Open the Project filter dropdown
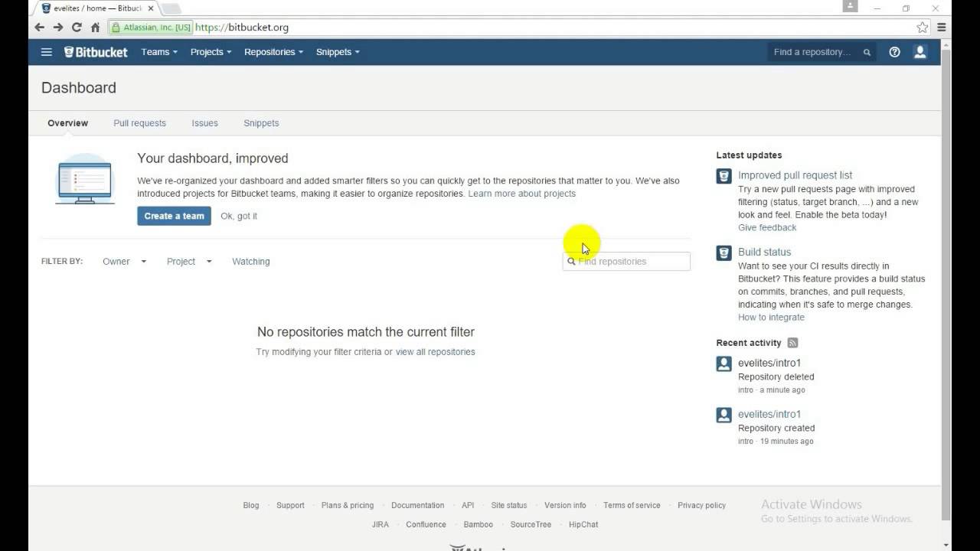The image size is (980, 551). pyautogui.click(x=189, y=262)
